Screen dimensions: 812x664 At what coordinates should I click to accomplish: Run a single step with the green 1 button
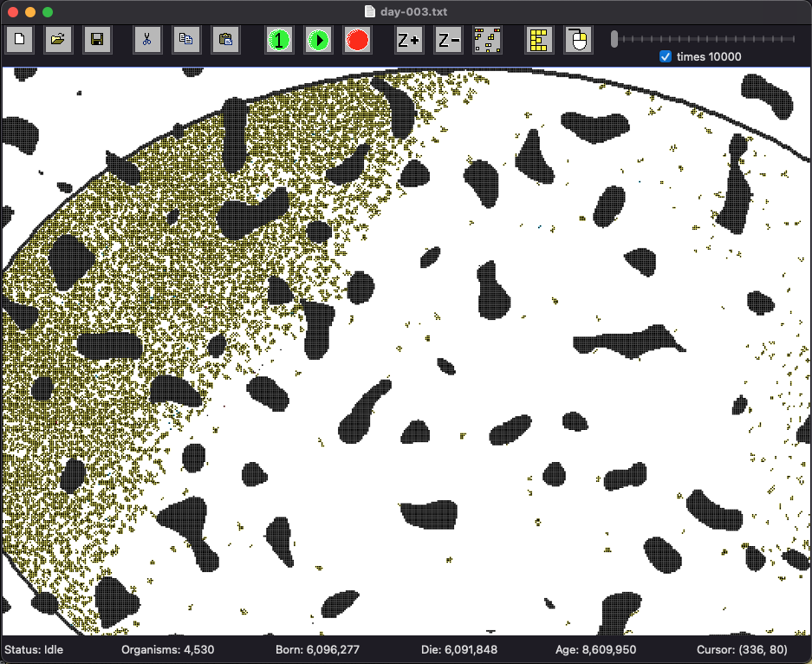pyautogui.click(x=279, y=40)
